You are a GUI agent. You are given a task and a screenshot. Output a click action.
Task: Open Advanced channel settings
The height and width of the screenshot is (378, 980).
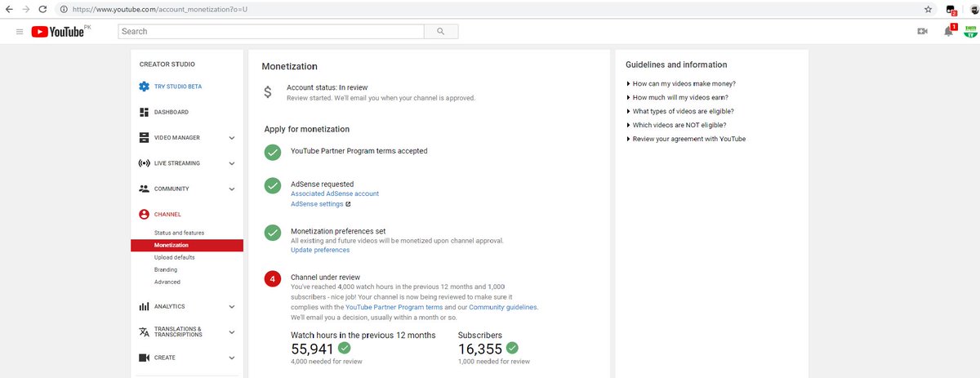pos(167,282)
